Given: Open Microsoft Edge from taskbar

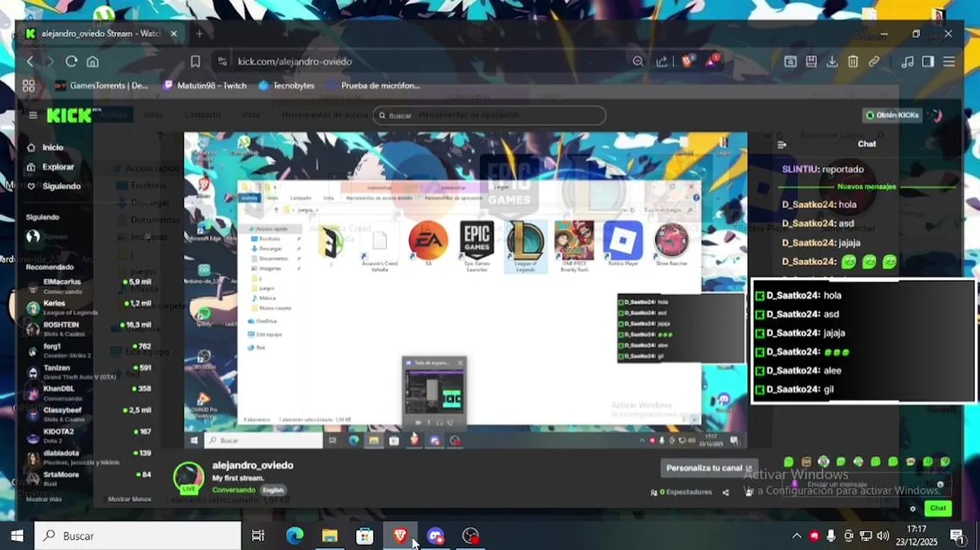Looking at the screenshot, I should (295, 536).
